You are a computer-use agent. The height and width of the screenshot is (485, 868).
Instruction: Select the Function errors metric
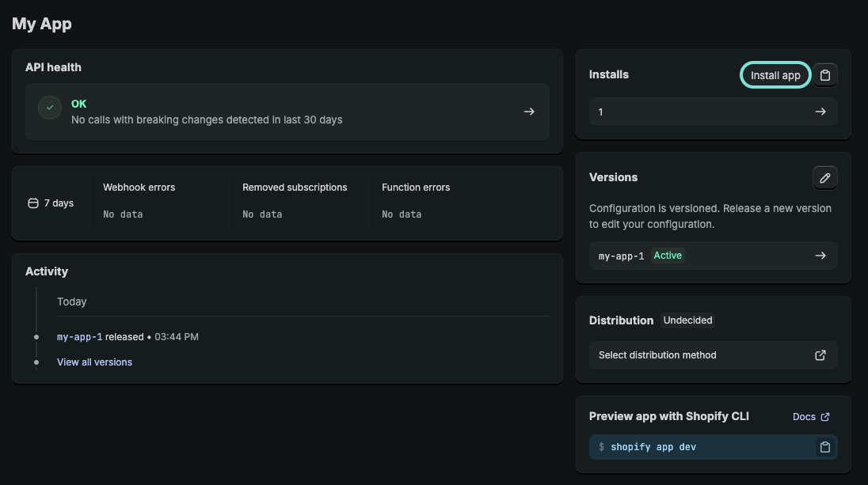[416, 188]
